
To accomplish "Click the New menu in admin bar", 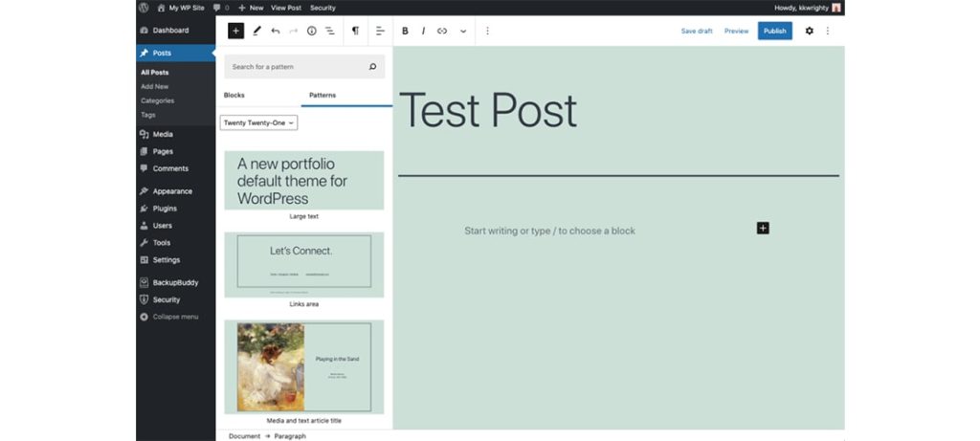I will pyautogui.click(x=251, y=8).
